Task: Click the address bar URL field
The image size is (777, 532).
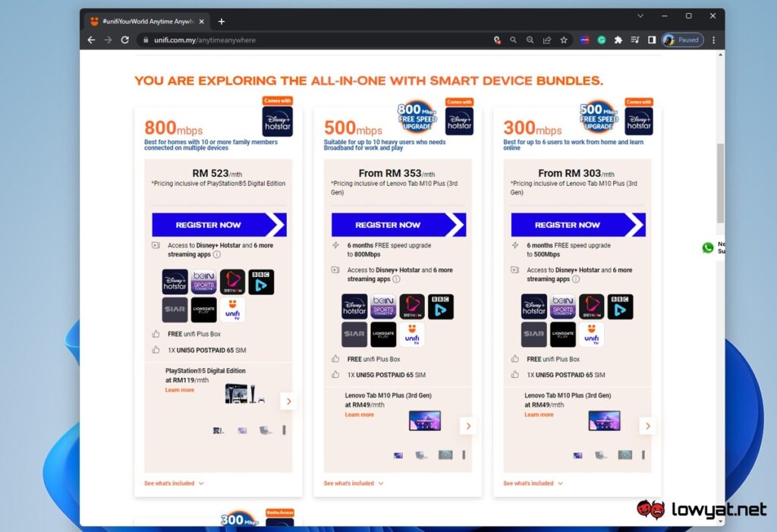Action: [317, 40]
